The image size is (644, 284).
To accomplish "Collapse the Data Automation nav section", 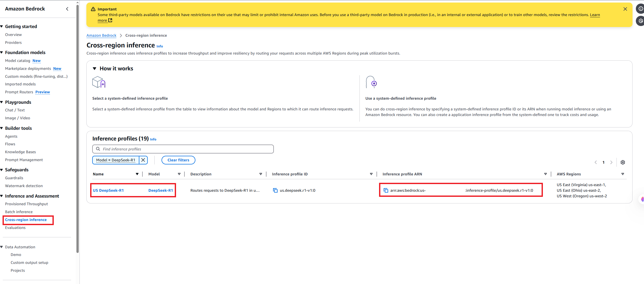I will click(2, 247).
